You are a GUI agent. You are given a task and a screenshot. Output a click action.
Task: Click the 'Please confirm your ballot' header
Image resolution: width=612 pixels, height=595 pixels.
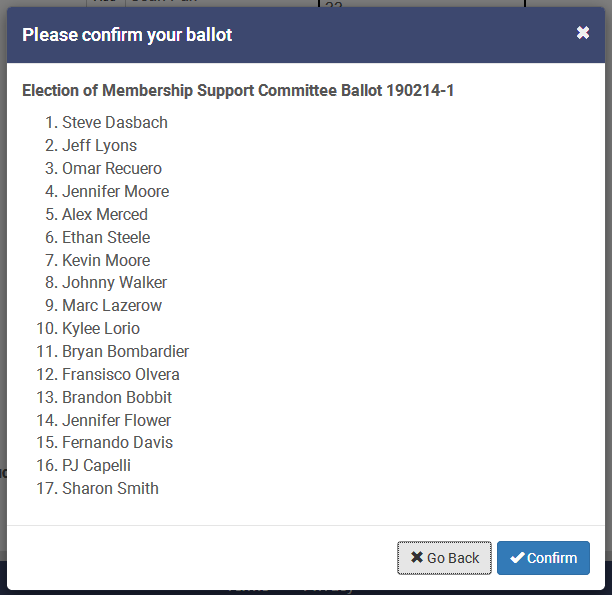[127, 35]
